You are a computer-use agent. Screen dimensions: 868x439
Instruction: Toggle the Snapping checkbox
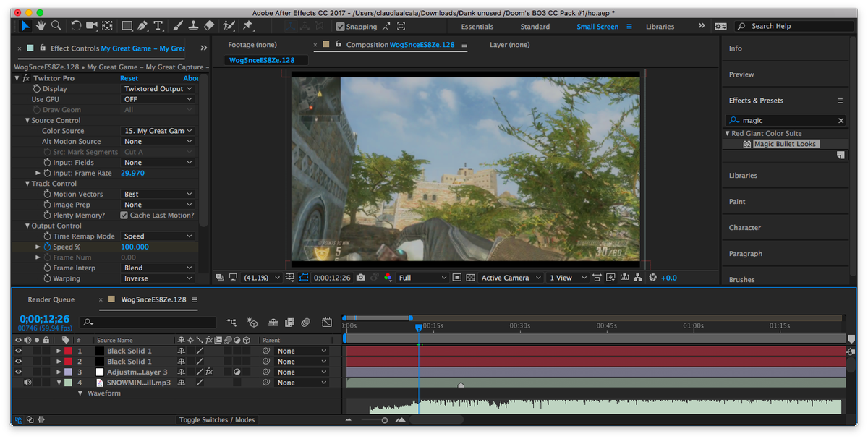[x=340, y=27]
